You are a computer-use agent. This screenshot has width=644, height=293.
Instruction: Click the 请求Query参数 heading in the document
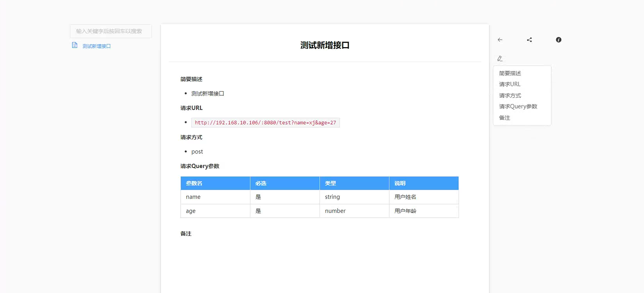[200, 166]
